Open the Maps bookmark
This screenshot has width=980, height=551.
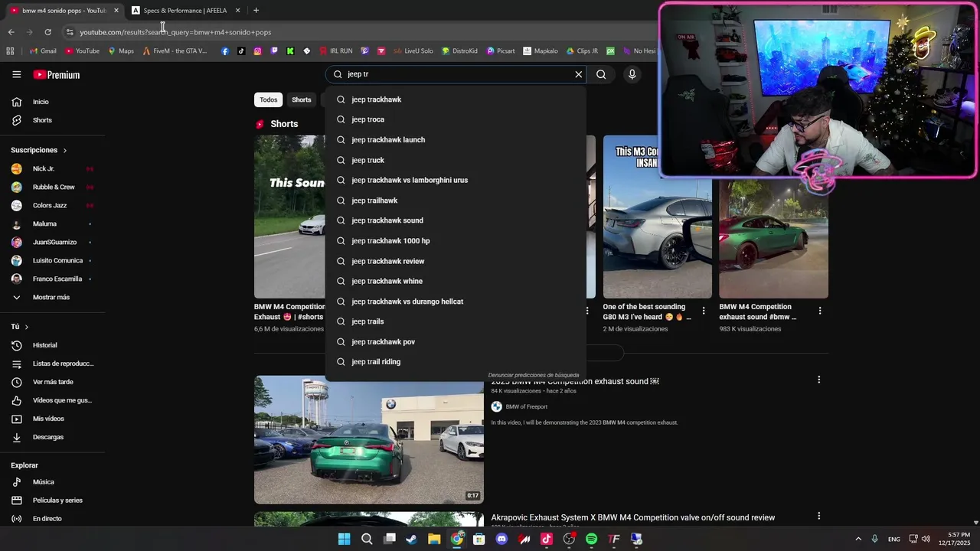(121, 51)
